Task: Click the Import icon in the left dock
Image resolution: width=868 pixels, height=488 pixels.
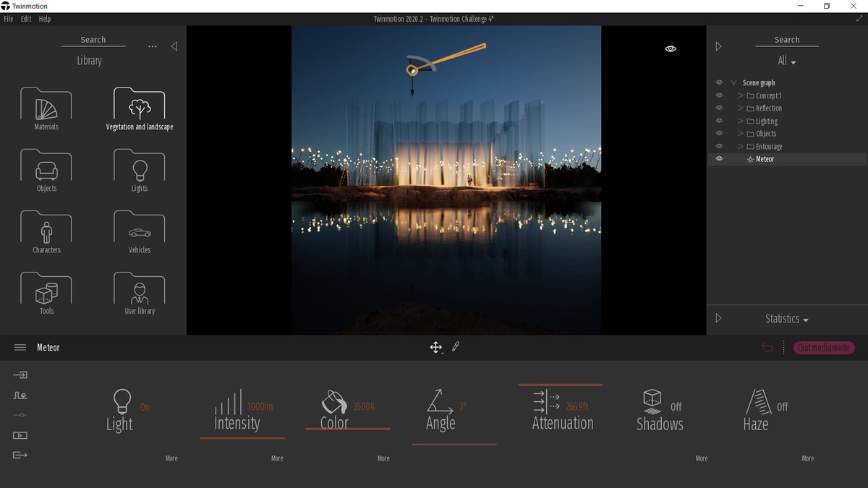Action: (20, 375)
